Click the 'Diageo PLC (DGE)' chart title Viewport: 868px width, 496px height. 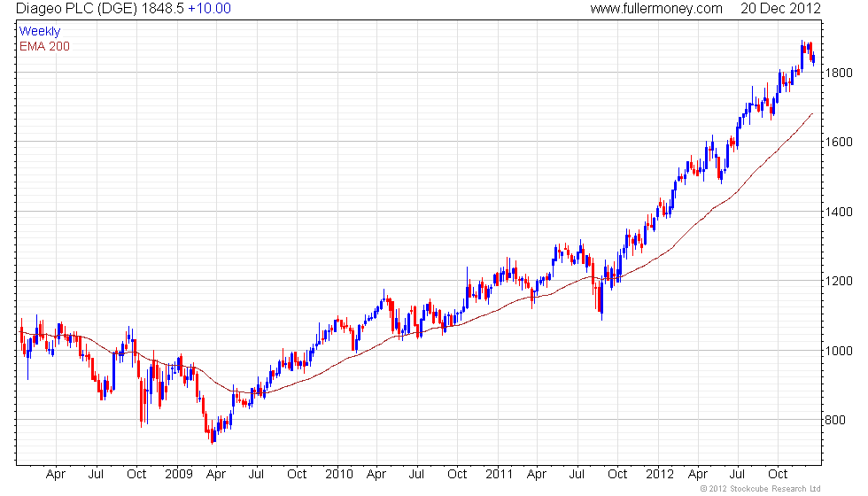(76, 9)
